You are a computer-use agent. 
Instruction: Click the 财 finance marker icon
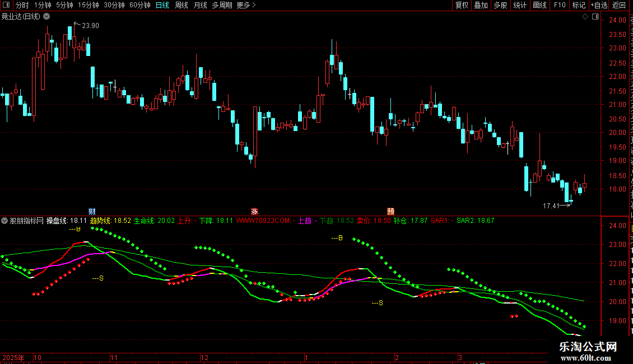pos(92,212)
